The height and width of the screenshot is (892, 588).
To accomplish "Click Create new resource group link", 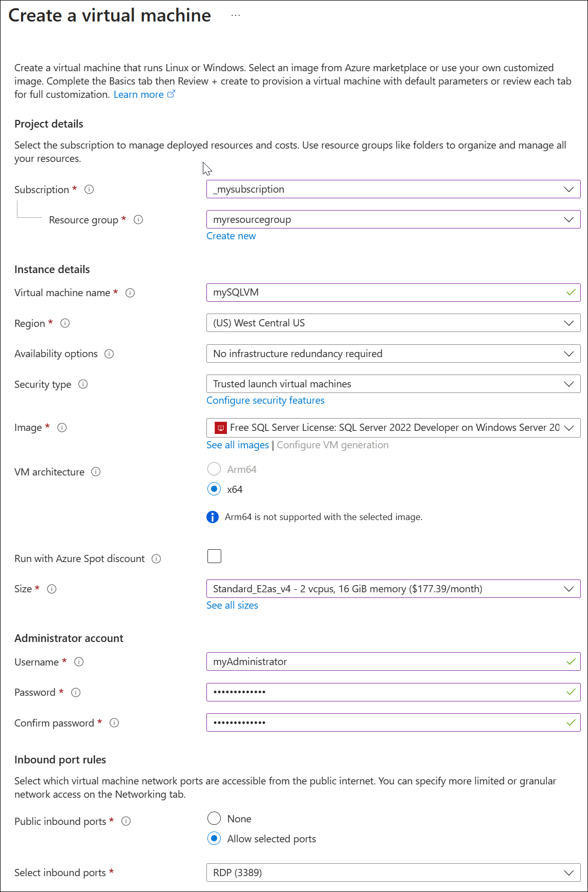I will click(231, 236).
